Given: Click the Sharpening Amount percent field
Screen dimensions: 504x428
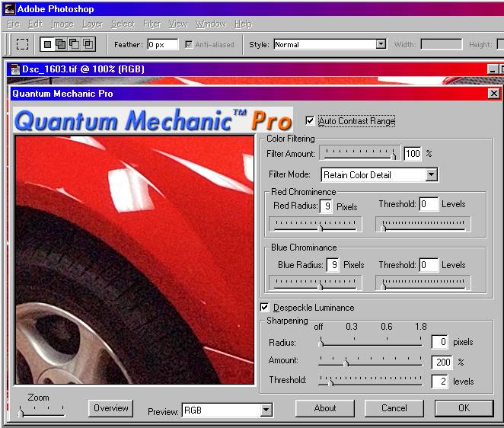Looking at the screenshot, I should pyautogui.click(x=442, y=362).
